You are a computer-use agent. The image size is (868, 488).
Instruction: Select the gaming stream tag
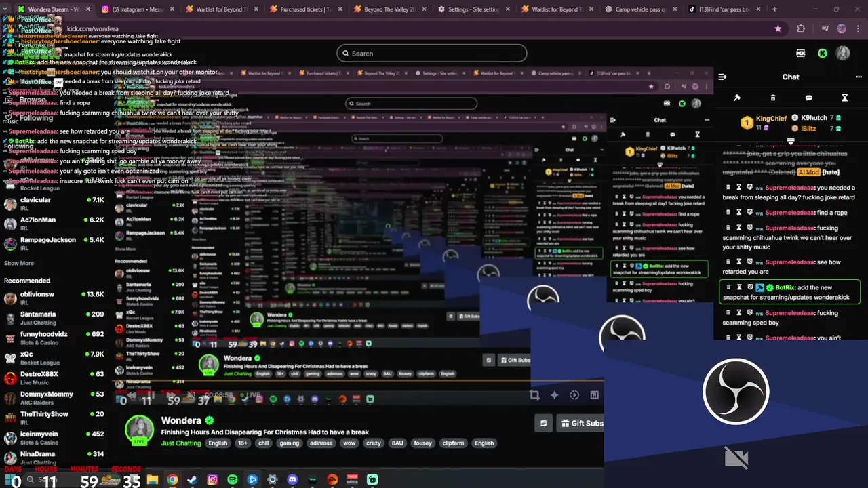click(290, 443)
